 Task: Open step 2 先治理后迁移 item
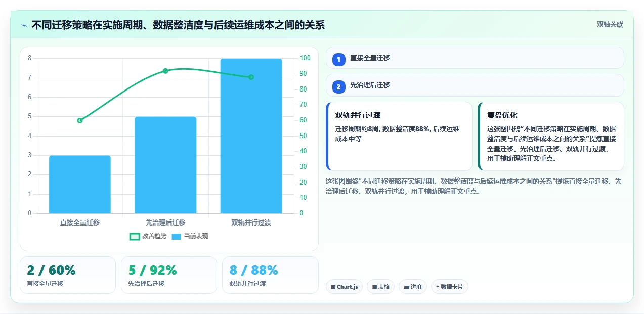[x=475, y=85]
